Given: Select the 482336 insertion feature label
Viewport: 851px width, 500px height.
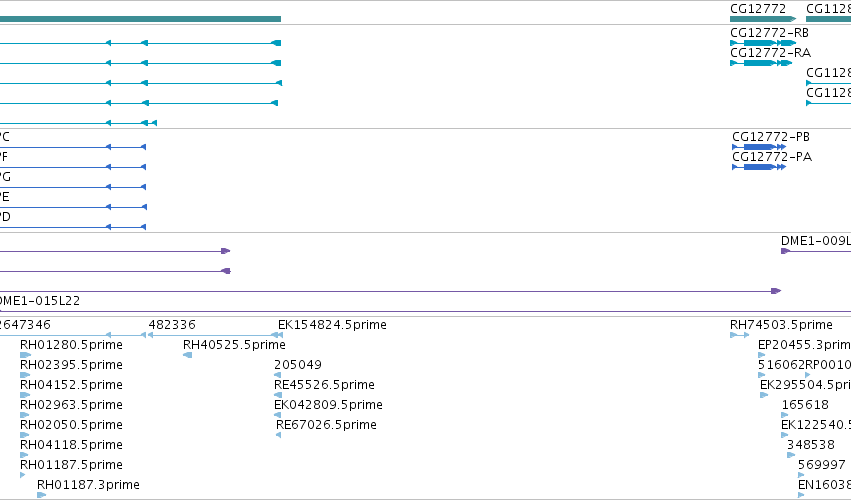Looking at the screenshot, I should (172, 325).
